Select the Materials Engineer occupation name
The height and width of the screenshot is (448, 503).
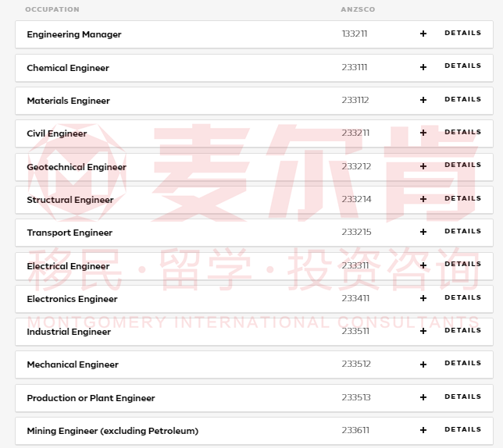(x=68, y=101)
